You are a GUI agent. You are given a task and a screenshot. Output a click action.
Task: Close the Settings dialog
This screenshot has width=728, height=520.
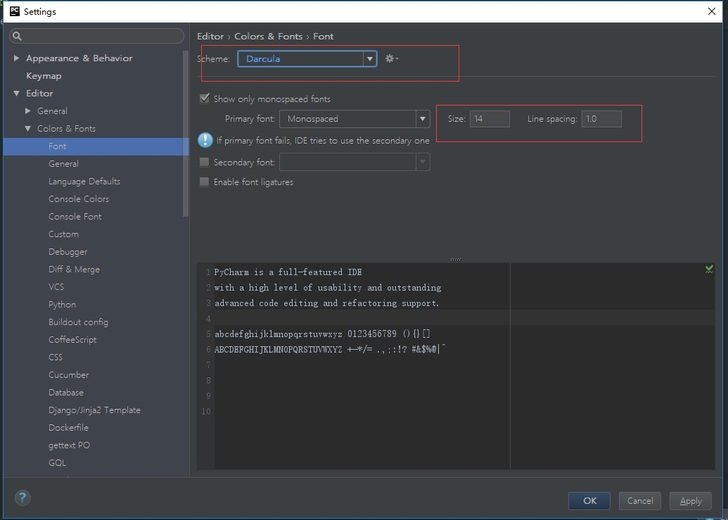(x=711, y=11)
